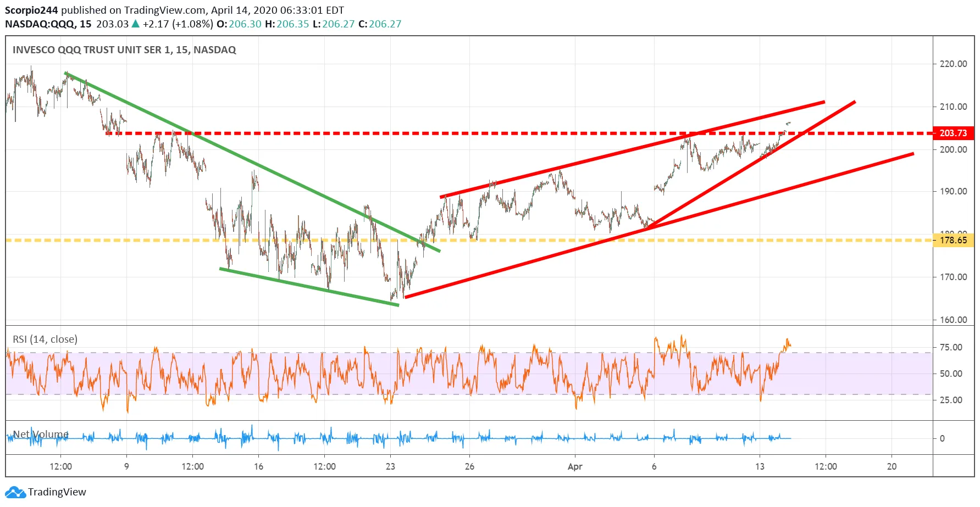Click the red 203.73 price label
The height and width of the screenshot is (507, 980).
point(954,133)
